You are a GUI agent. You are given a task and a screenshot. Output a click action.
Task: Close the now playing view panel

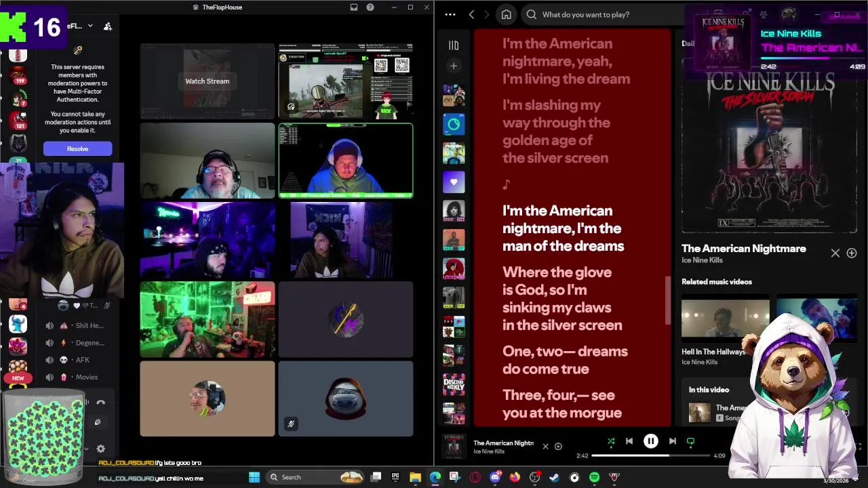(x=835, y=253)
